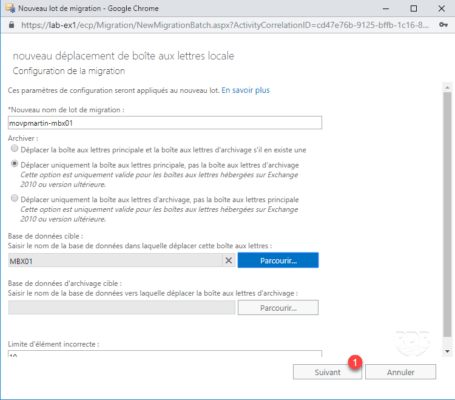
Task: Click the Suivant button
Action: (327, 372)
